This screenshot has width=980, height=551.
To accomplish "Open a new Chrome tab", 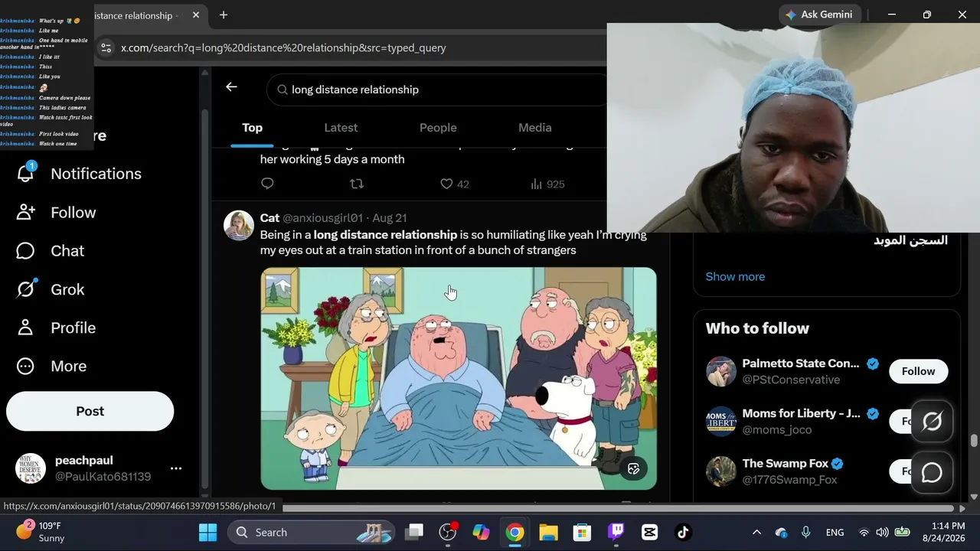I will click(x=224, y=15).
